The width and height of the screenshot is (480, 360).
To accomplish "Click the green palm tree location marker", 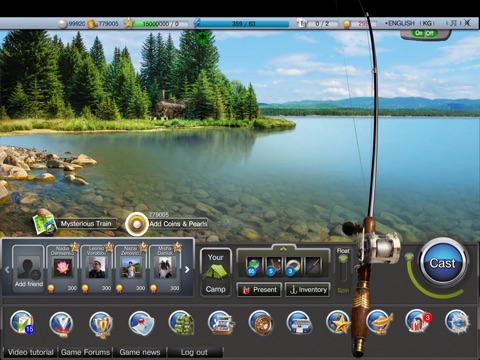I will click(x=201, y=38).
